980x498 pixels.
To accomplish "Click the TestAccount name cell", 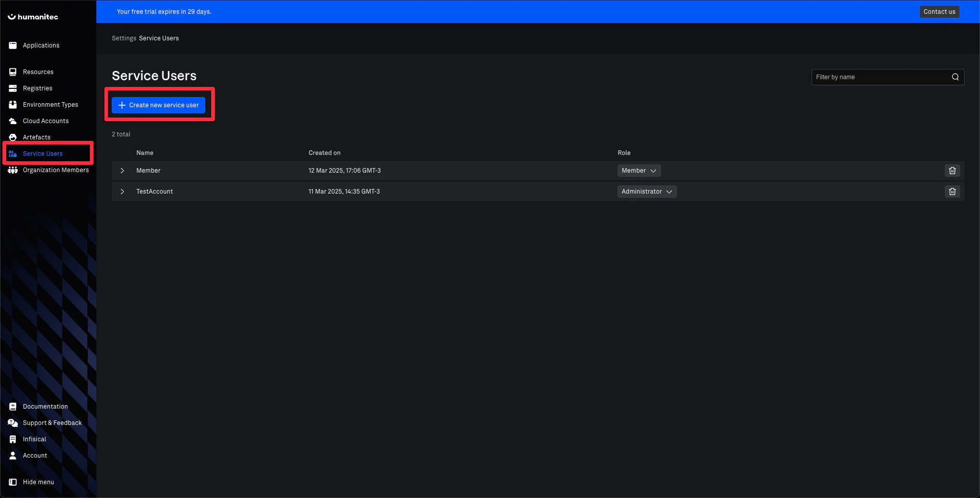I will (155, 192).
